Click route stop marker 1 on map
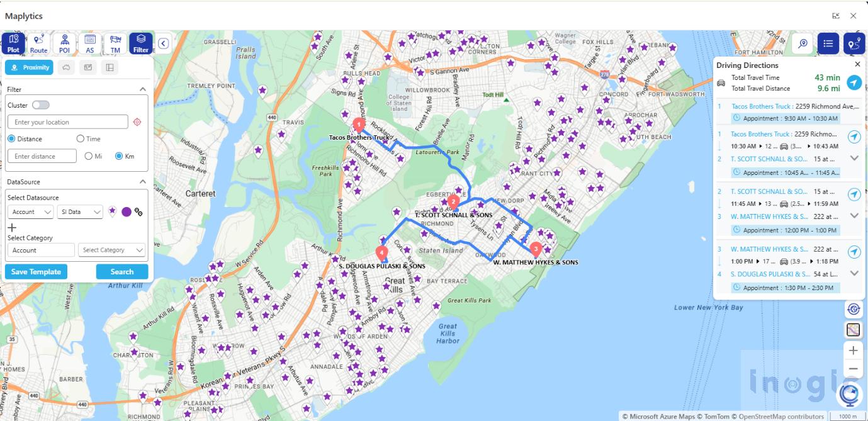Viewport: 868px width, 421px height. [x=359, y=125]
